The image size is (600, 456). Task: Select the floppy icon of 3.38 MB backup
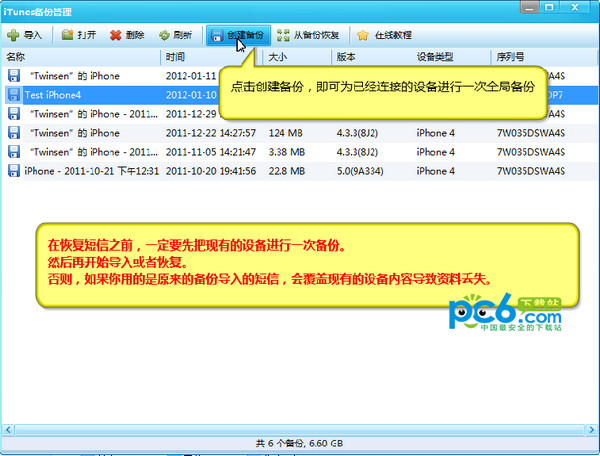click(14, 152)
